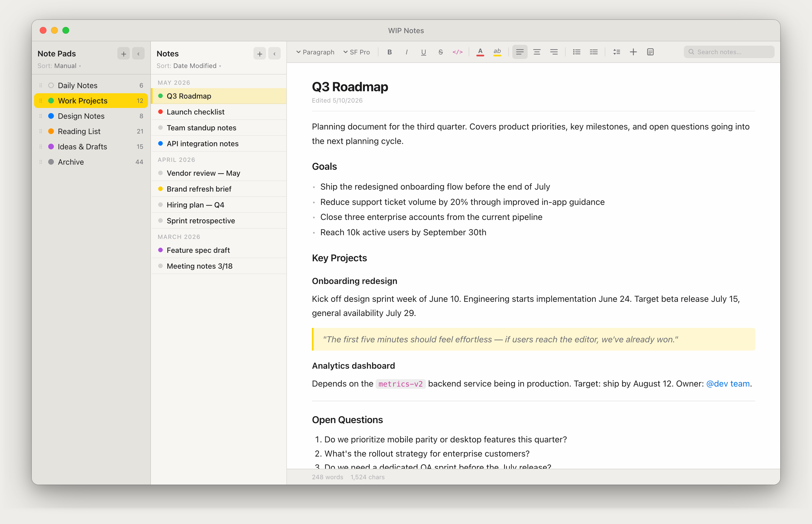
Task: Click the drag handle beside Daily Notes
Action: (41, 85)
